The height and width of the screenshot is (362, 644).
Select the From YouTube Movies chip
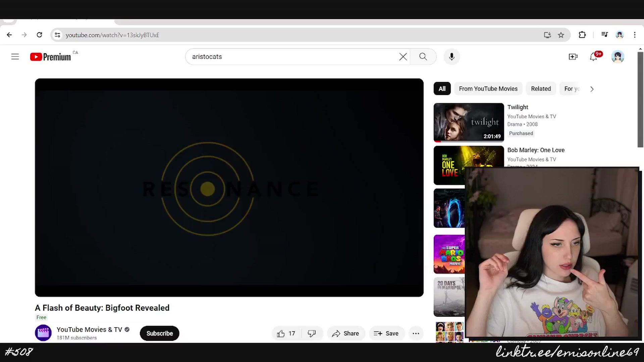click(x=488, y=89)
